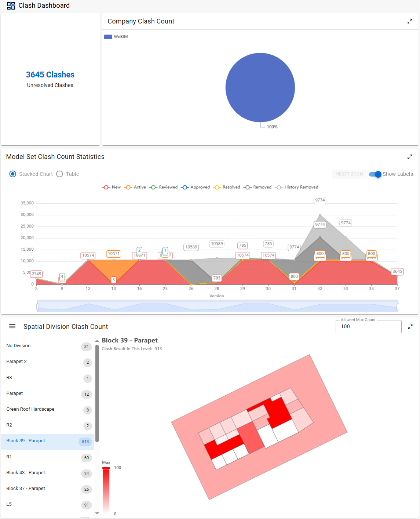The image size is (420, 519).
Task: Toggle the Removed series legend item
Action: [x=258, y=187]
